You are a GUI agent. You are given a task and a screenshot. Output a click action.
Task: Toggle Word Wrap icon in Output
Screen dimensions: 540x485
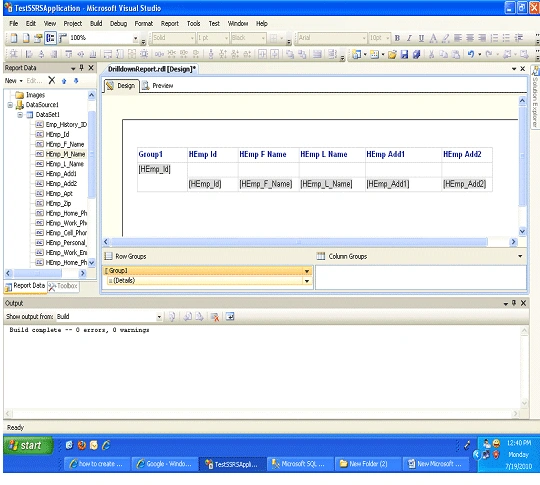230,316
